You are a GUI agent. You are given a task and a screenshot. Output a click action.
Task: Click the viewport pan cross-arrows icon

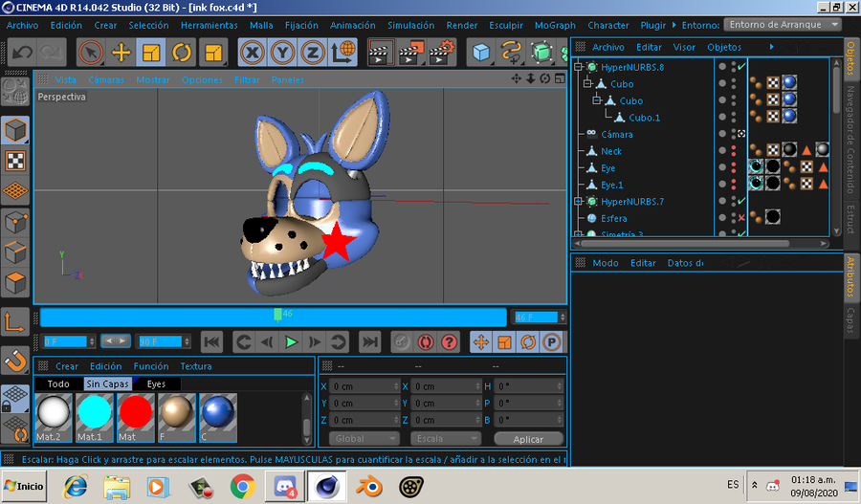point(517,79)
